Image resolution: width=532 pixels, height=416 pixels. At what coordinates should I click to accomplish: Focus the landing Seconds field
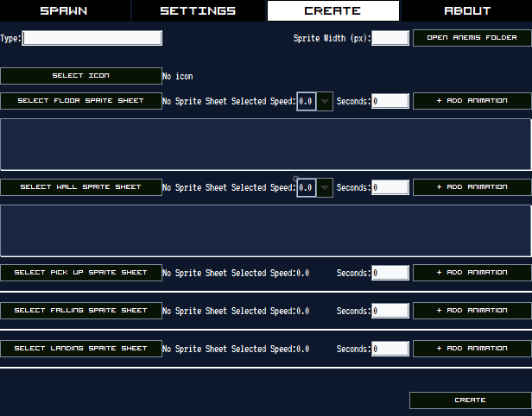coord(390,349)
